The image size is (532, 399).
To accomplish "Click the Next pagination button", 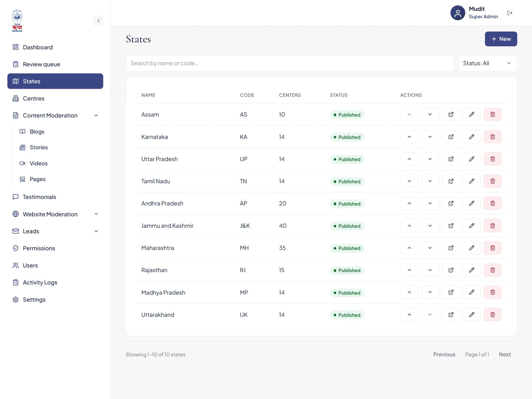I will pos(505,354).
